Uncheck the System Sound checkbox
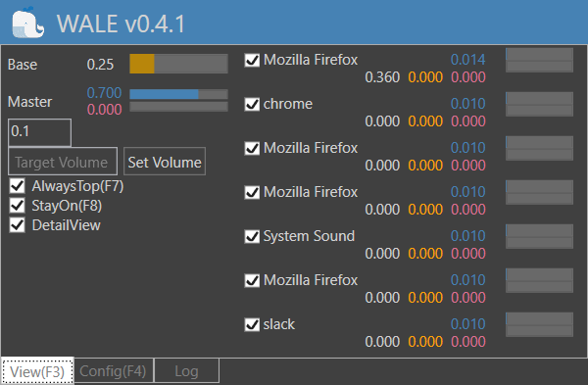 (252, 236)
